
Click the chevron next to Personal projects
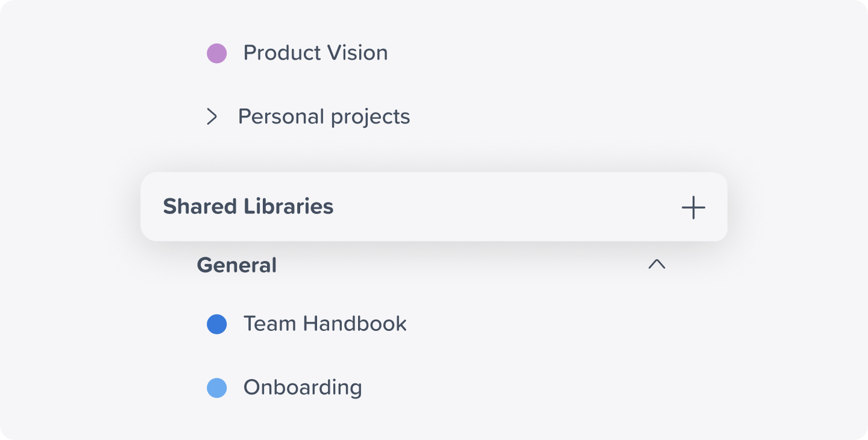click(x=212, y=116)
